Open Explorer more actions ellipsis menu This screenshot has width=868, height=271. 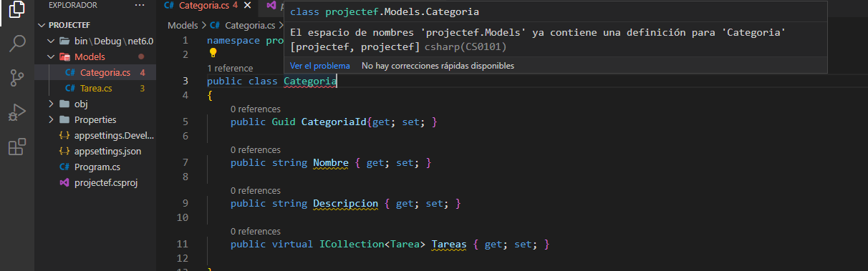coord(139,5)
